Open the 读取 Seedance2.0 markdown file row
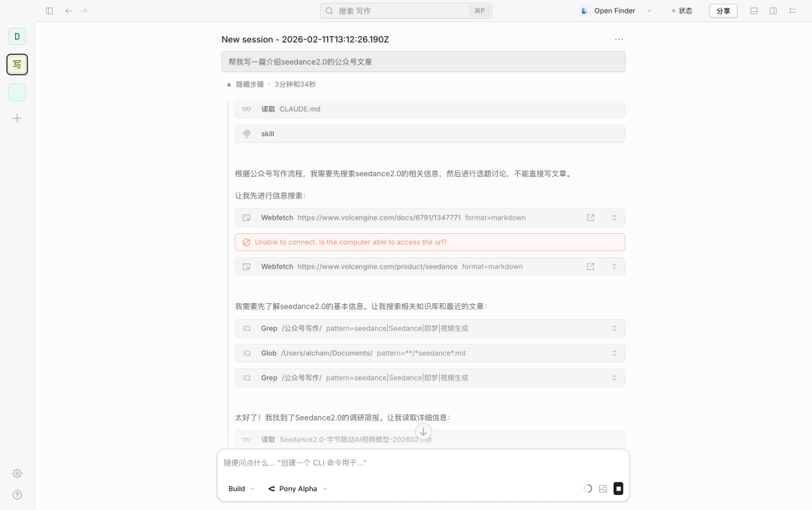 click(x=430, y=439)
